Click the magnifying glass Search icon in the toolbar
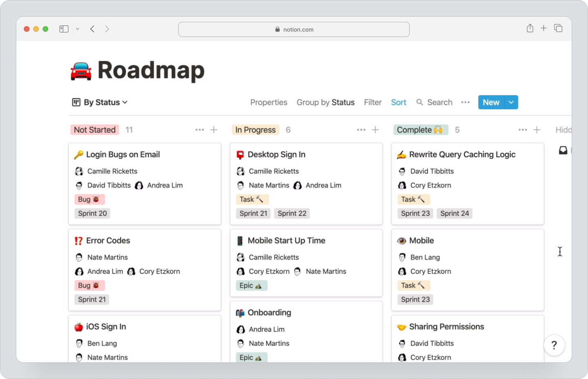This screenshot has width=588, height=379. 419,102
